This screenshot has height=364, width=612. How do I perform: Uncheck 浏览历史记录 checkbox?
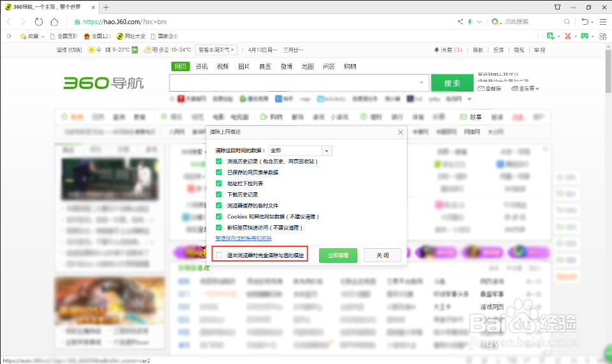pos(218,161)
